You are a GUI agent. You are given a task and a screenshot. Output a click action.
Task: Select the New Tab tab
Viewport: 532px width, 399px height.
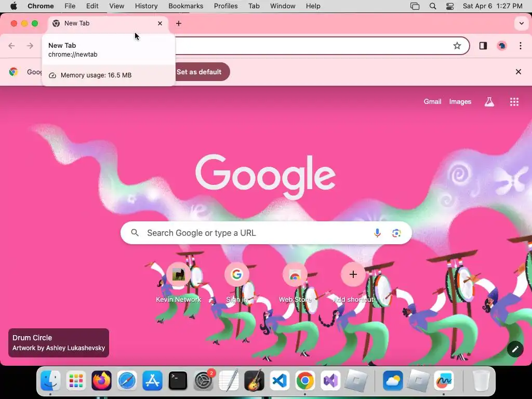[x=108, y=23]
